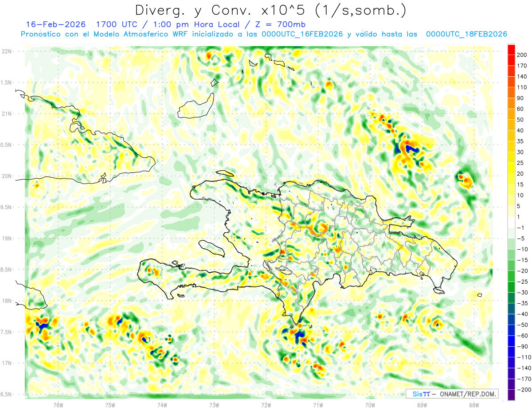Click the "18N" latitude label
Screen dimensions: 532x411
[x=7, y=301]
